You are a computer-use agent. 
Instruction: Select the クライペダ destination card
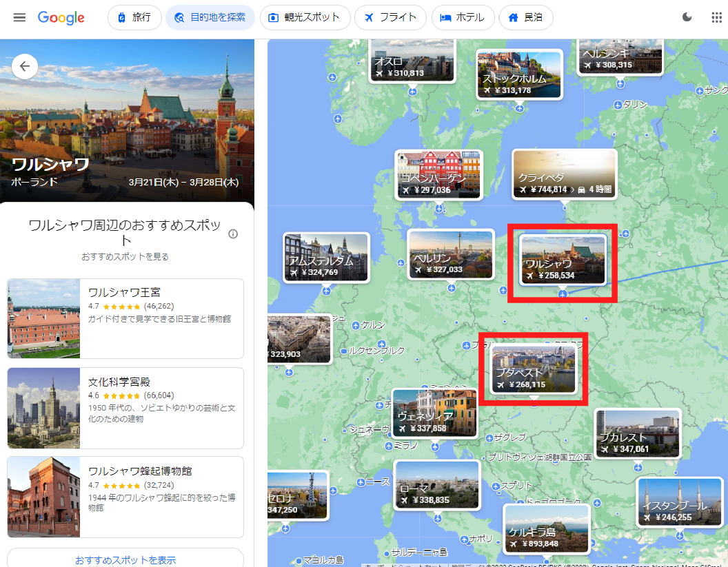point(565,174)
